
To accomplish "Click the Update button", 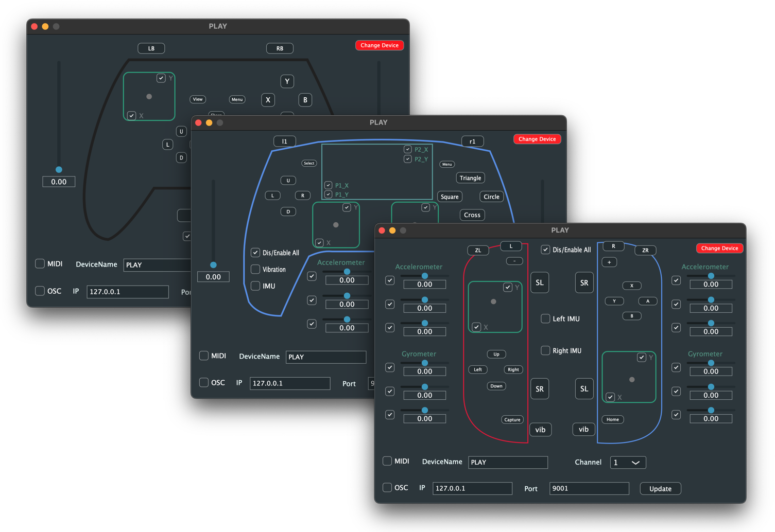I will click(x=660, y=489).
